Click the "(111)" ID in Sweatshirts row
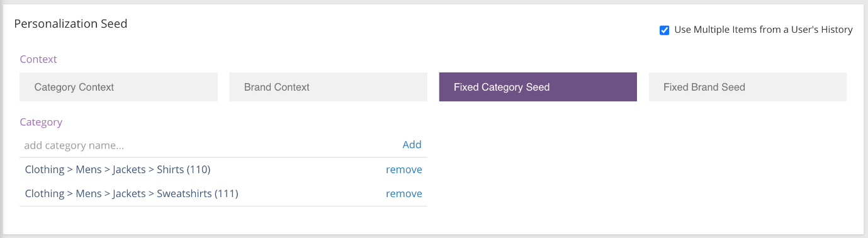 point(227,193)
